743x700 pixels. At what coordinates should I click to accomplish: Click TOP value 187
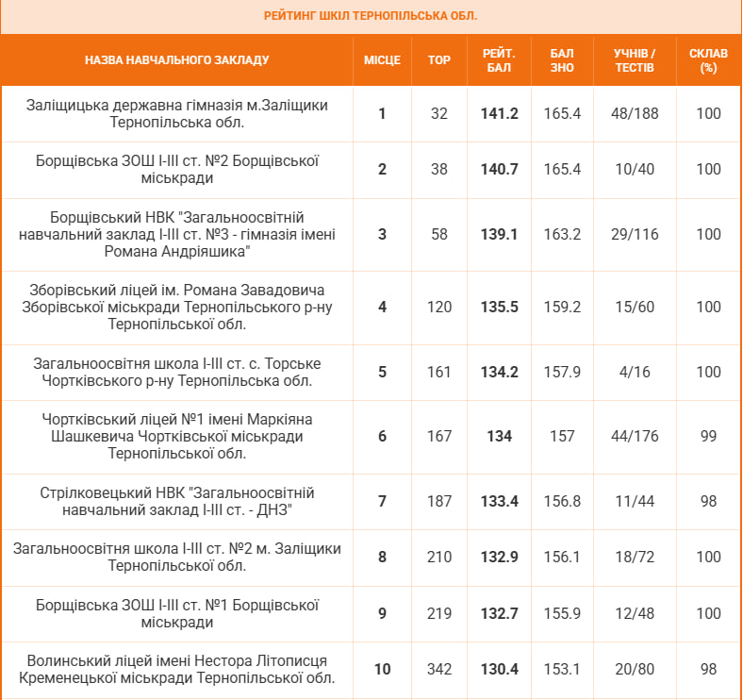(438, 501)
